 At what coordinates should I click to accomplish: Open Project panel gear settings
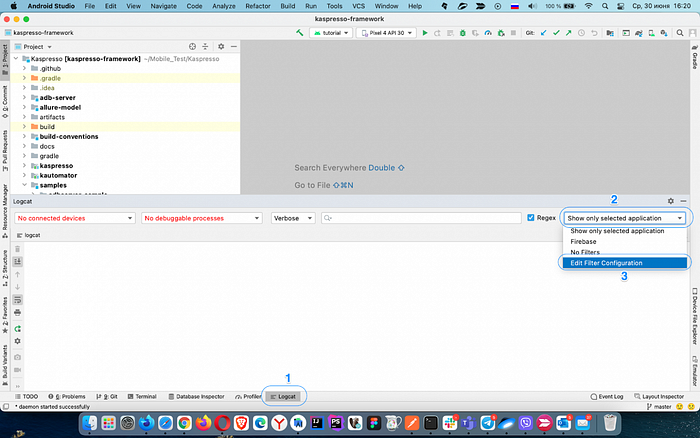click(x=221, y=46)
